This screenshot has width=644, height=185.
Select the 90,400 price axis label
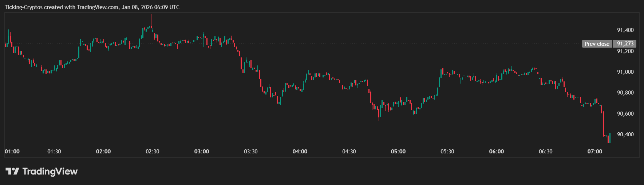(x=625, y=134)
